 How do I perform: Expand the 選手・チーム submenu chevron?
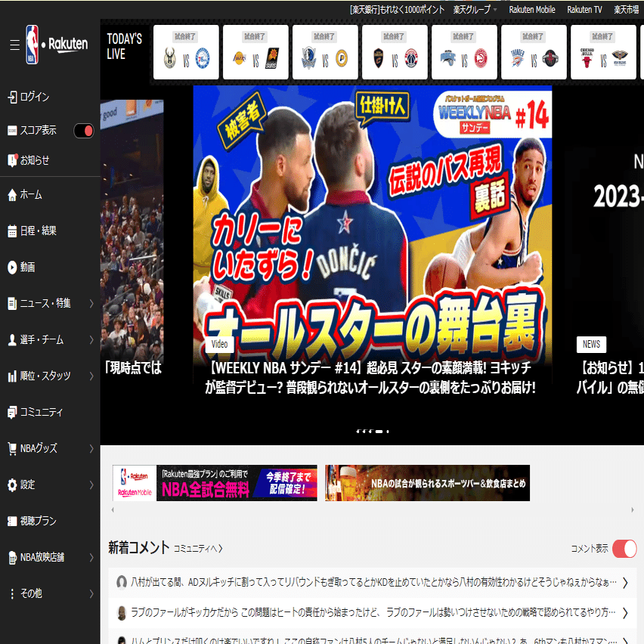(x=91, y=339)
